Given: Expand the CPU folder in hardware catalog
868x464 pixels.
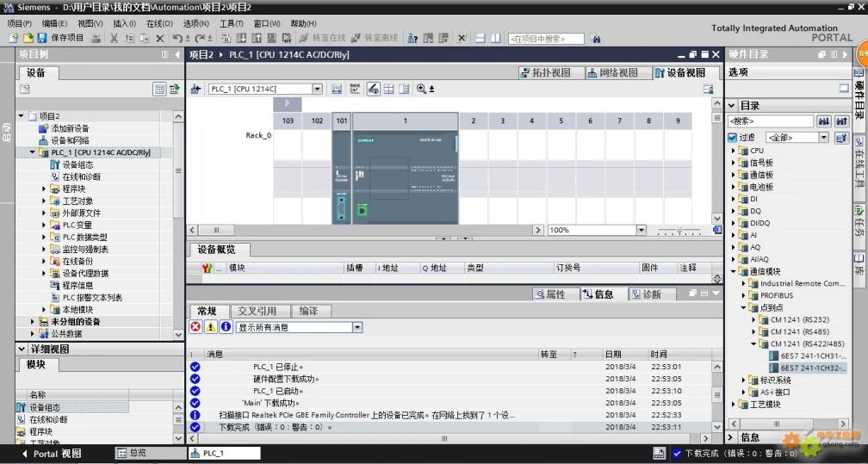Looking at the screenshot, I should click(735, 151).
